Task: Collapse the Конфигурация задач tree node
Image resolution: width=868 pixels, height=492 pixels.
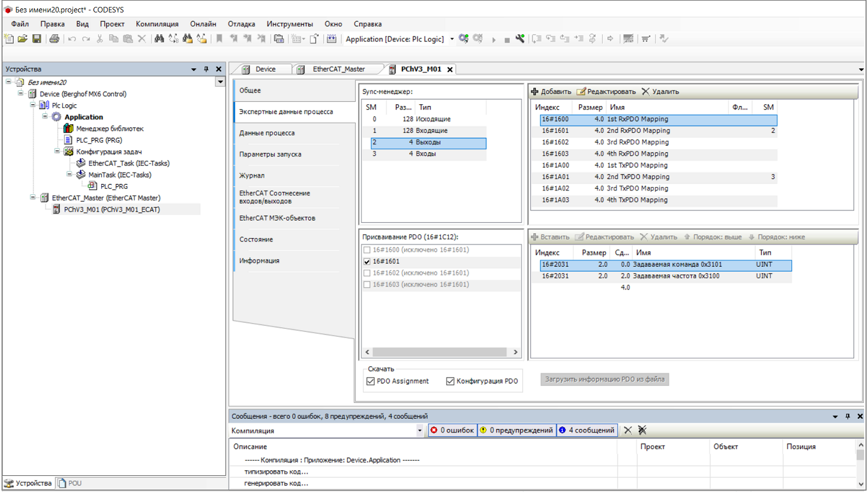Action: click(57, 151)
